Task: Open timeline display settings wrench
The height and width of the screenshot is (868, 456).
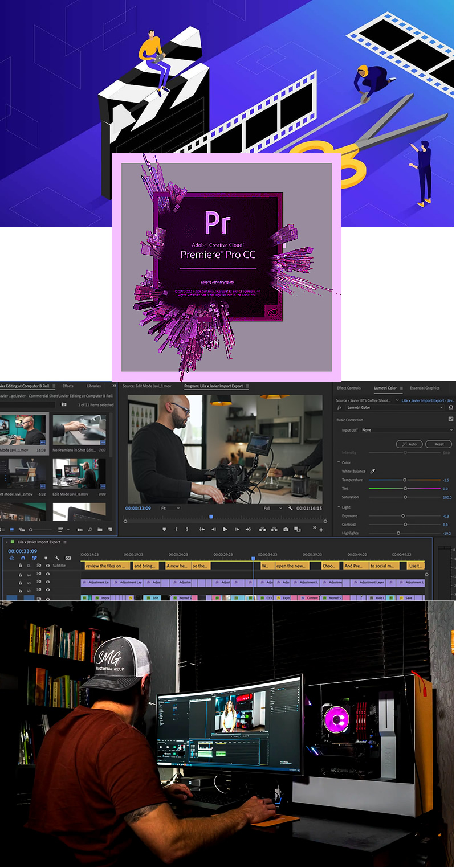Action: pos(57,558)
